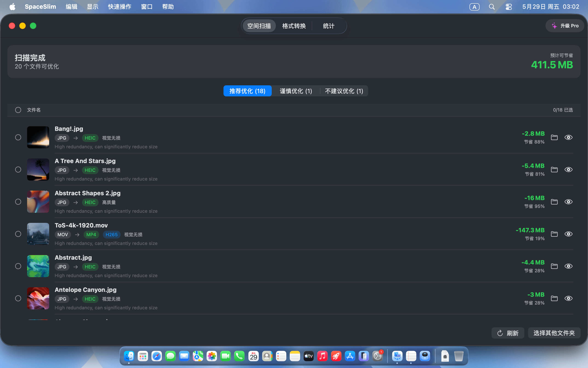Open the 统计 tab
Image resolution: width=588 pixels, height=368 pixels.
328,26
